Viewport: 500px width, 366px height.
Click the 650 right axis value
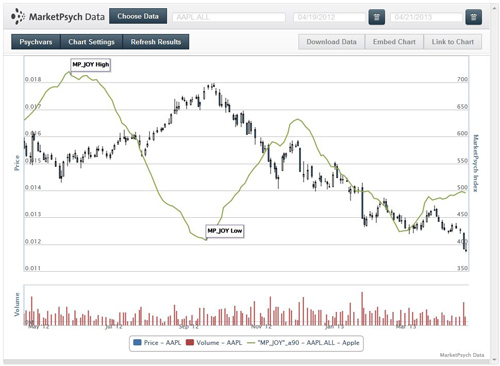(x=462, y=107)
